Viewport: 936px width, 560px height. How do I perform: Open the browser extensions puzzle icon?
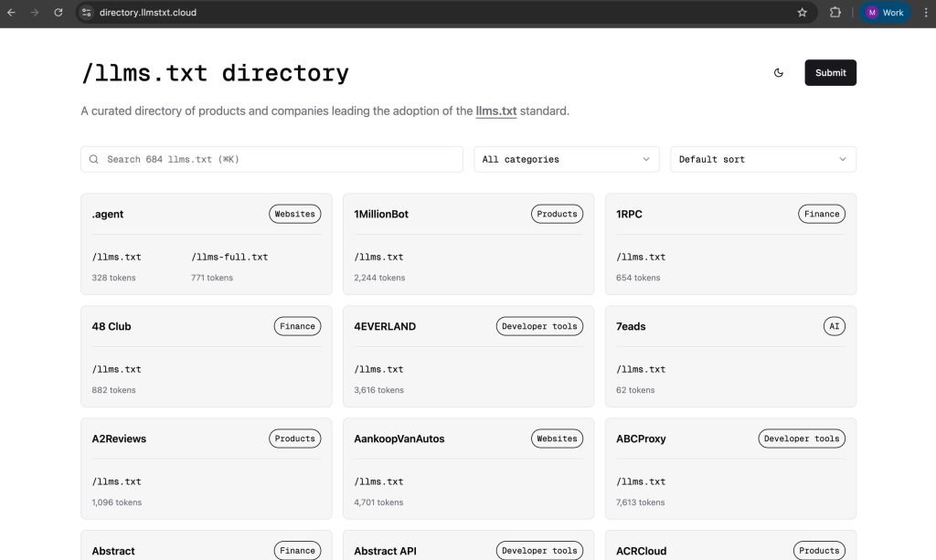pos(835,13)
